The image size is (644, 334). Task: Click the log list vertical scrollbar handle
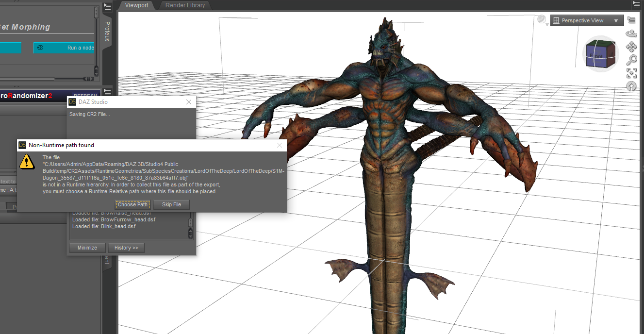tap(190, 223)
